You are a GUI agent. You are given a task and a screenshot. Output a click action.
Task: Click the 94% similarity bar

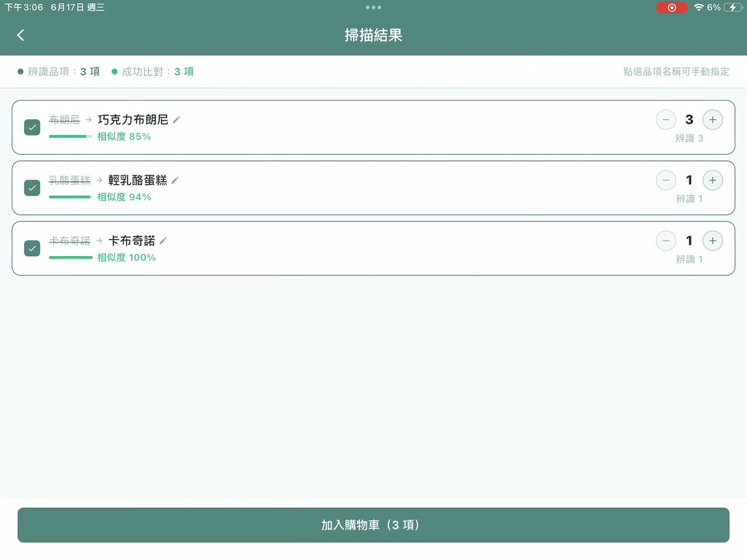[x=71, y=197]
